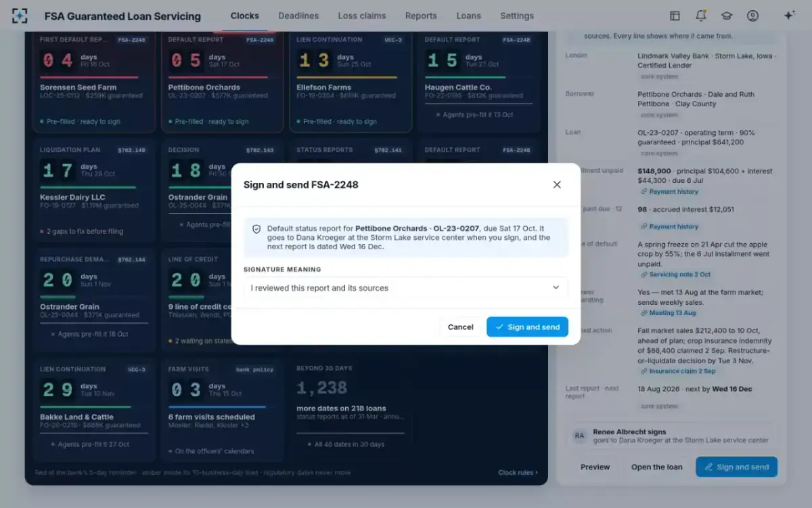Open the Deadlines tab
This screenshot has height=508, width=812.
tap(298, 16)
